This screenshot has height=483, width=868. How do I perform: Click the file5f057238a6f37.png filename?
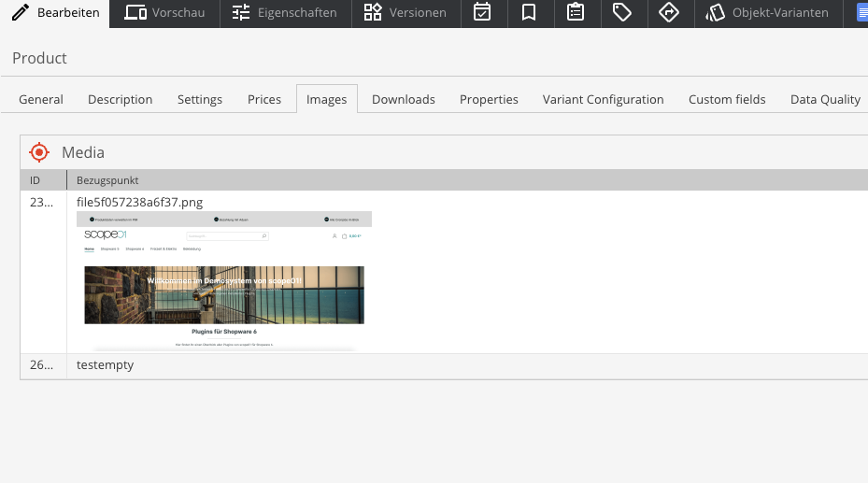point(139,203)
